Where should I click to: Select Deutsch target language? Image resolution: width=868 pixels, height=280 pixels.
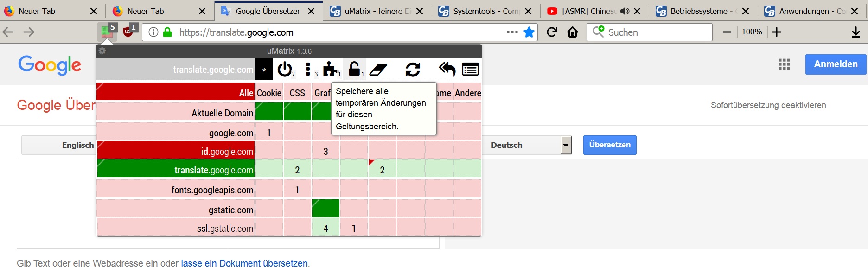[x=506, y=145]
